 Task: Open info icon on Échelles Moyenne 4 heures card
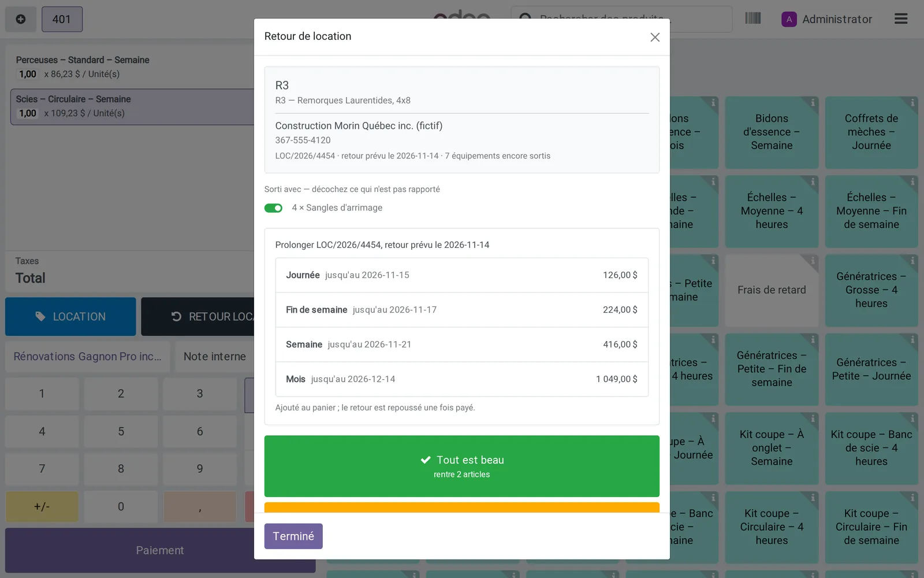813,181
